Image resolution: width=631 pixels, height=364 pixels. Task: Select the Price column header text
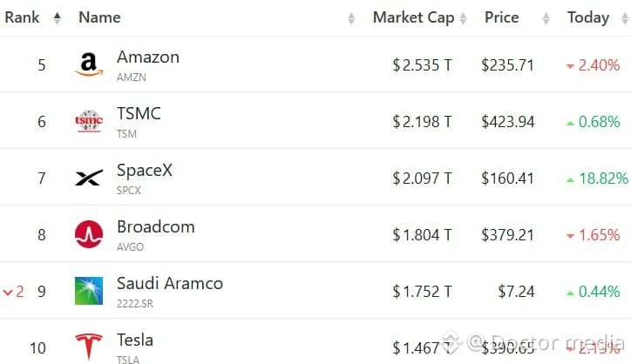tap(501, 17)
